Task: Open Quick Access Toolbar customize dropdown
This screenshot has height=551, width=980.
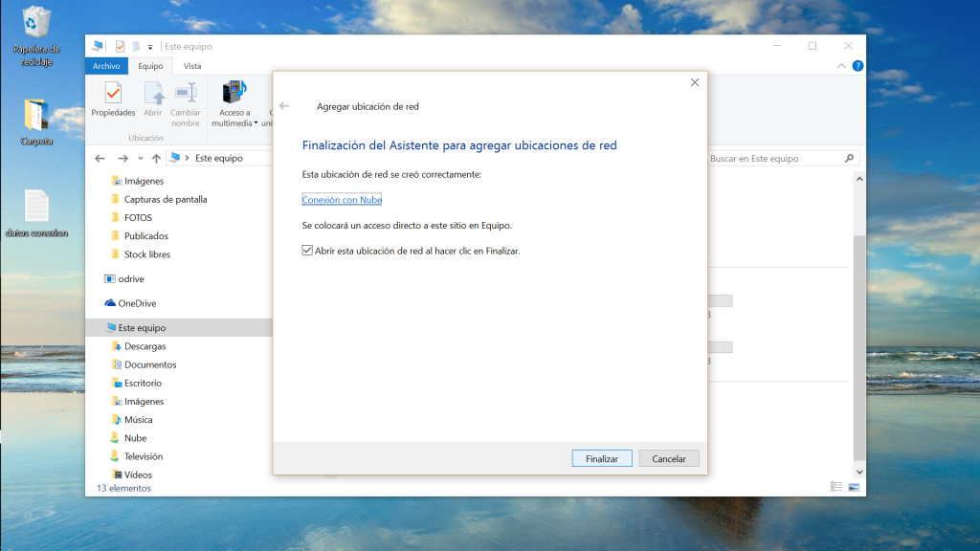Action: point(150,47)
